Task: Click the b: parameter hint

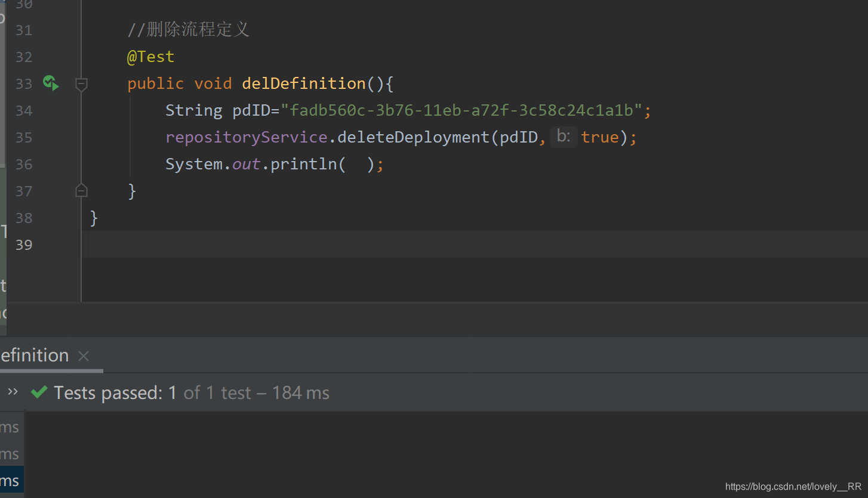Action: point(563,137)
